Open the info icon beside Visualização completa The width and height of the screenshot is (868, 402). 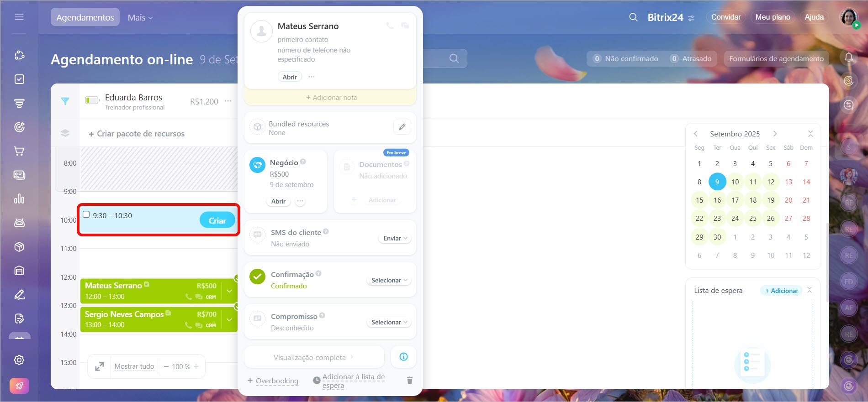403,357
